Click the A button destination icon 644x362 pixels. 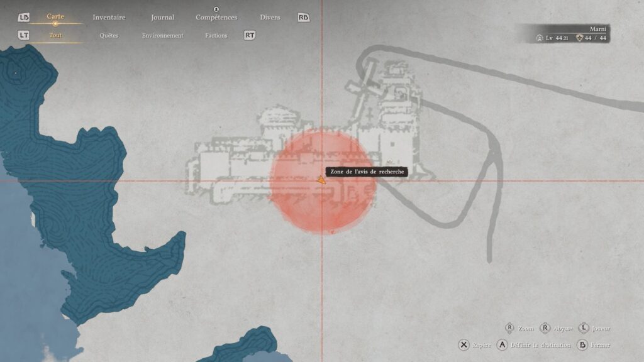[x=502, y=345]
